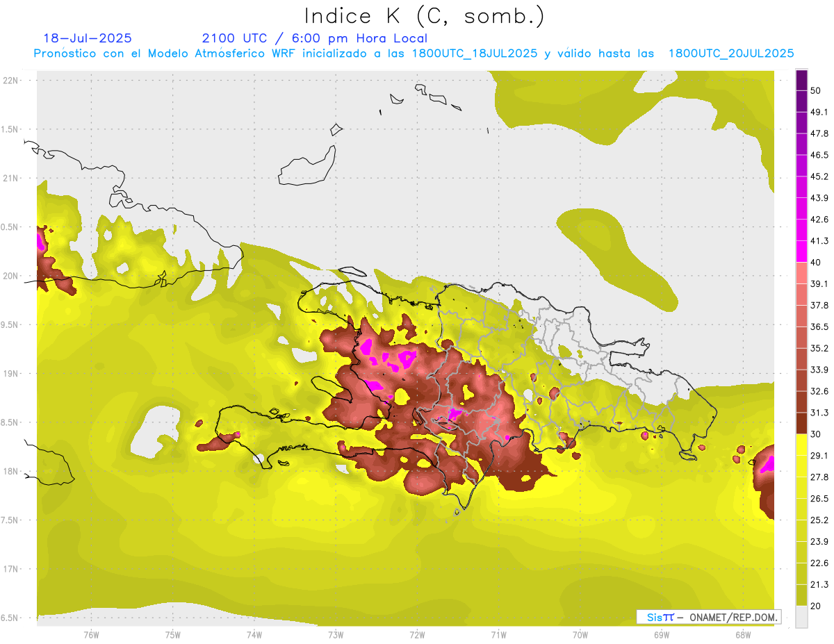The height and width of the screenshot is (644, 834).
Task: Click the 'ONAMET/REP.DOM.' credit label
Action: pos(733,617)
